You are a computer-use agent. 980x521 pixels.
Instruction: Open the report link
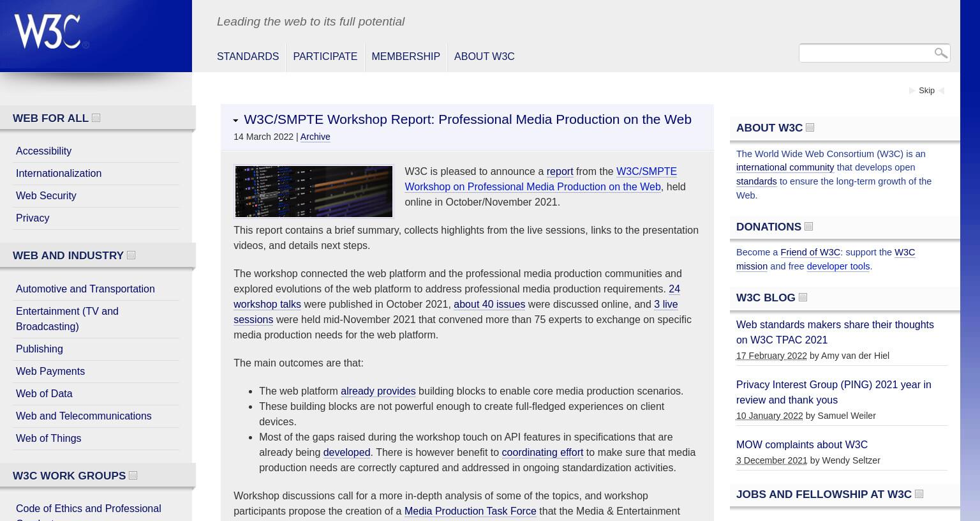560,172
